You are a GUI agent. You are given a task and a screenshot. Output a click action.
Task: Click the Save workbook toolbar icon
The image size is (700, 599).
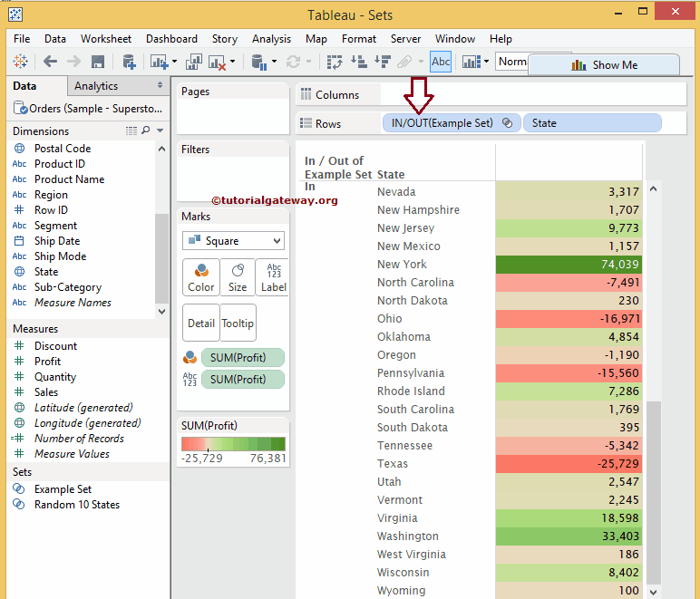click(98, 62)
